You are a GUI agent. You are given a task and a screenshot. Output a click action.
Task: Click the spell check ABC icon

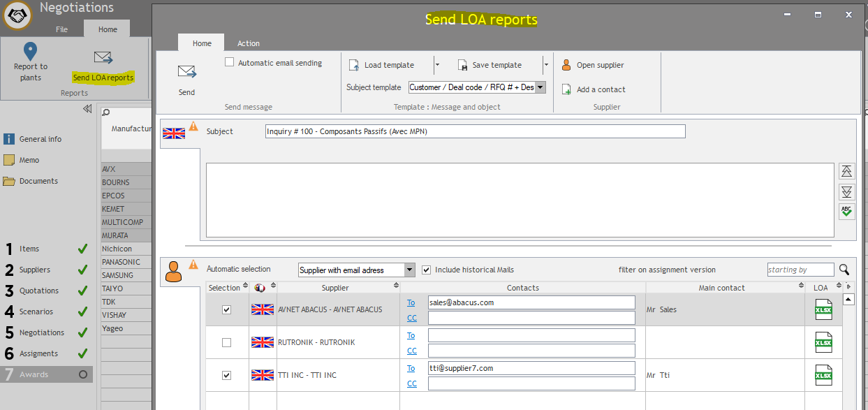point(846,211)
